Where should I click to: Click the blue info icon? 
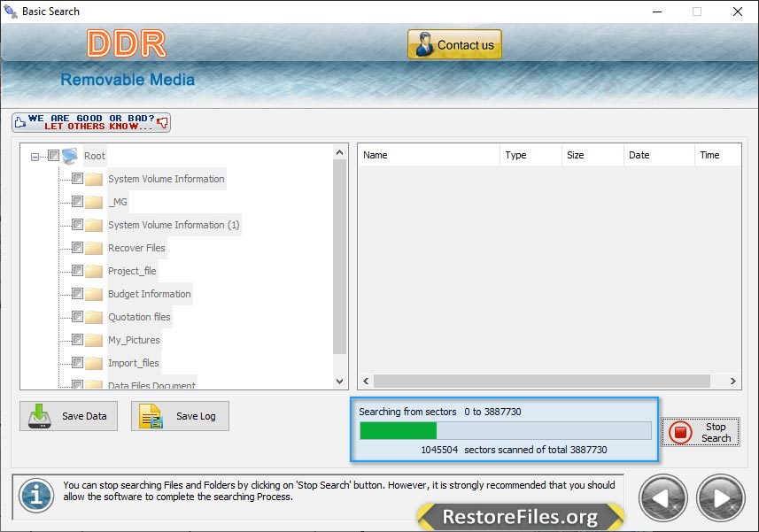(x=36, y=495)
